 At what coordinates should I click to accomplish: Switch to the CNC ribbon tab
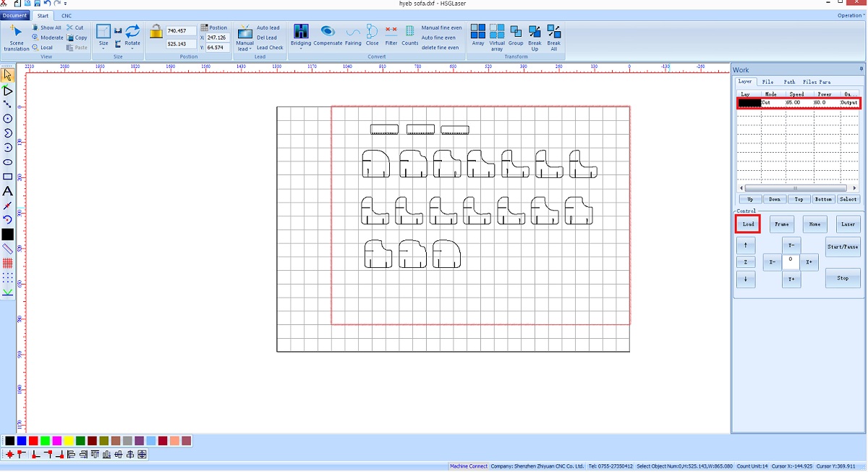pos(67,15)
